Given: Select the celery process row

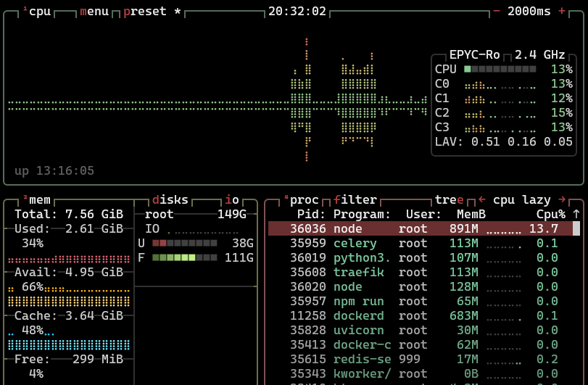Looking at the screenshot, I should point(421,244).
